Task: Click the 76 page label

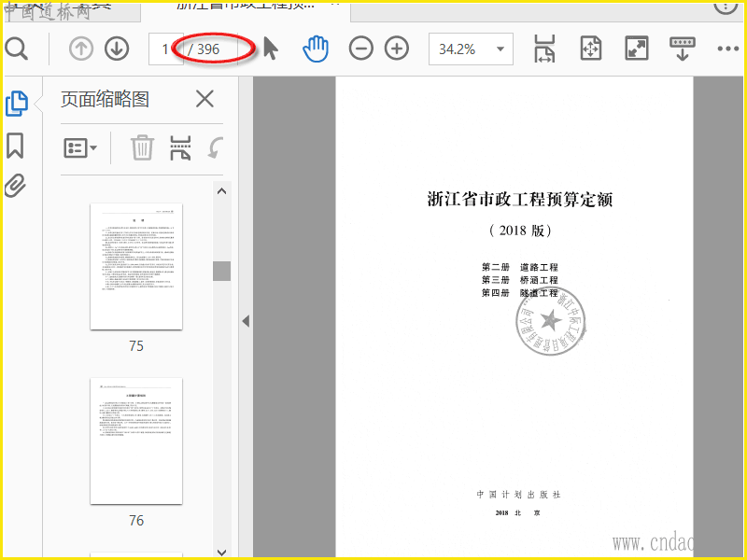Action: click(136, 520)
